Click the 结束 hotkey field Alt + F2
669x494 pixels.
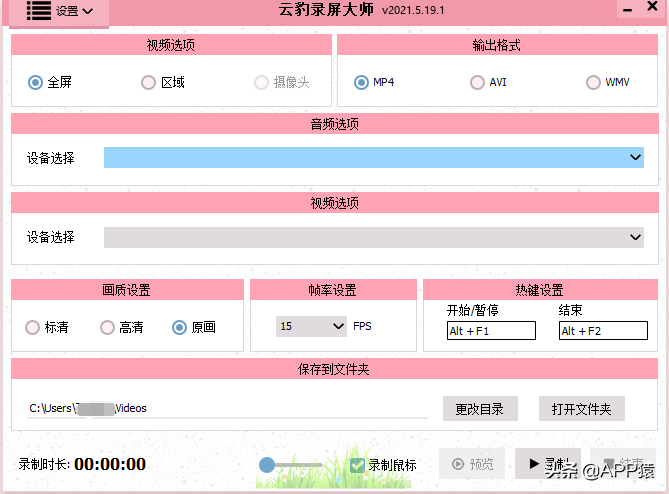603,331
